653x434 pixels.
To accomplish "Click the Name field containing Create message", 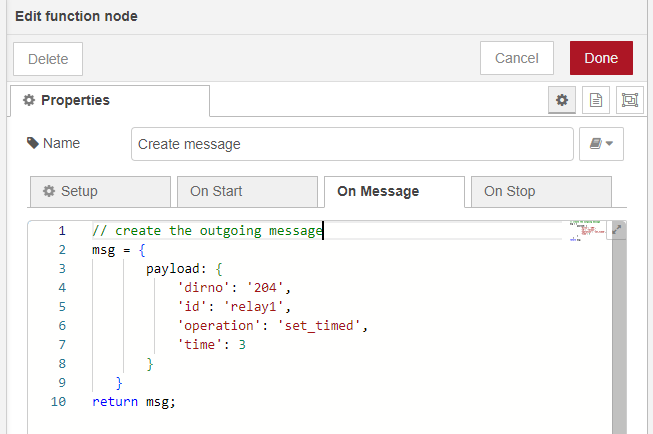I will (x=350, y=144).
